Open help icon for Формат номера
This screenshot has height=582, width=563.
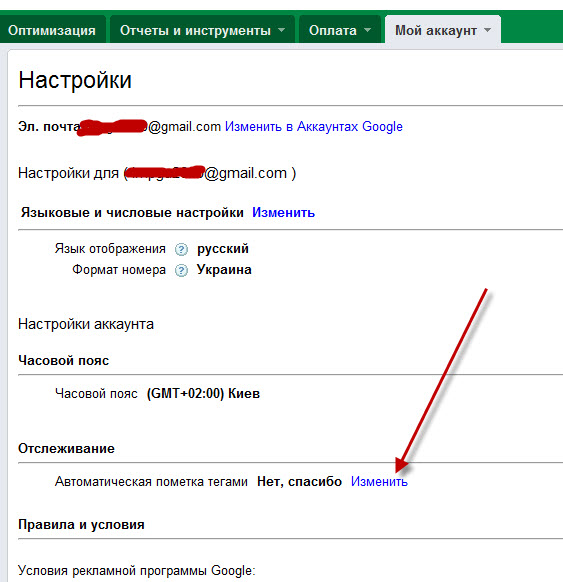pos(181,270)
